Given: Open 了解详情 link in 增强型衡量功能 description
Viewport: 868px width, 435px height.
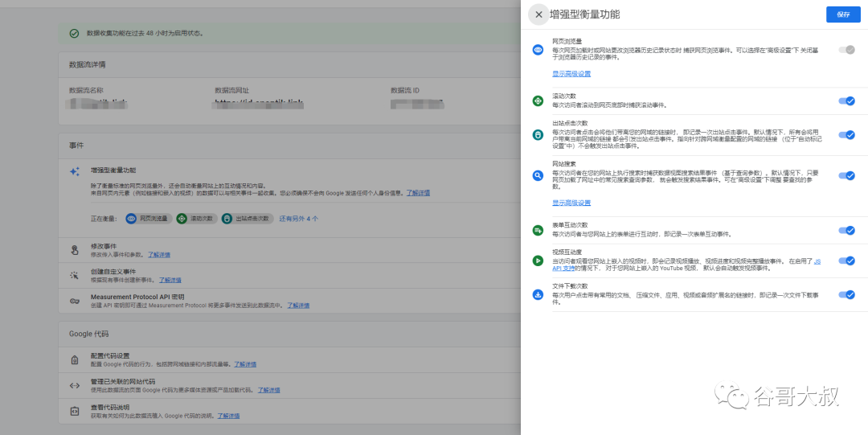Looking at the screenshot, I should pos(419,193).
